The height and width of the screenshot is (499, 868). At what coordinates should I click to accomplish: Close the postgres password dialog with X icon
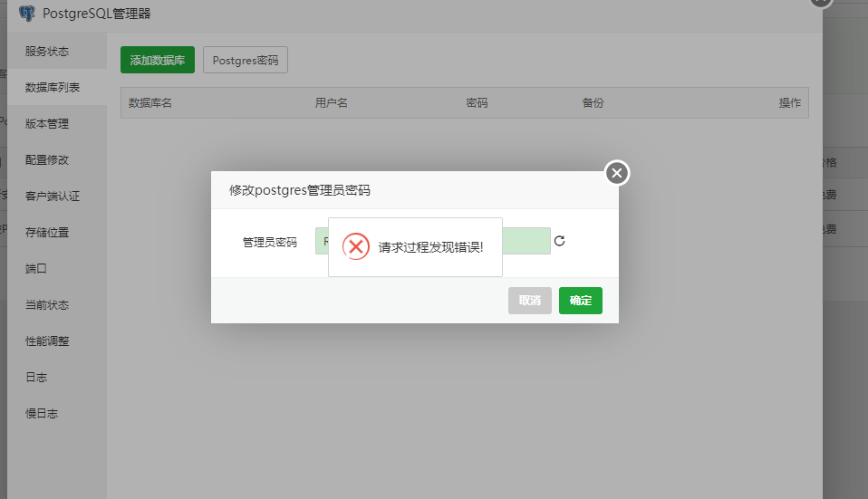pos(617,173)
